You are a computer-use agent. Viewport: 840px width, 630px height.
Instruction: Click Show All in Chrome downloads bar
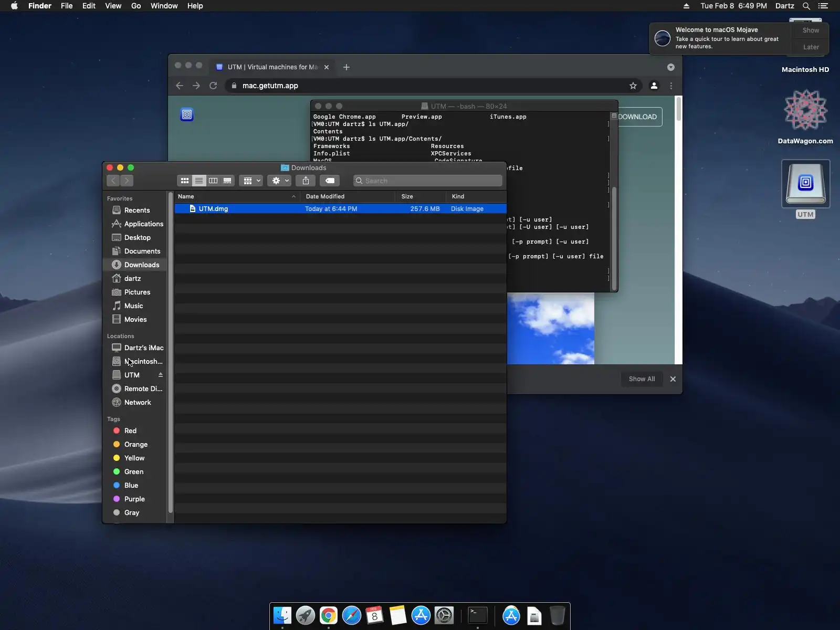coord(642,379)
